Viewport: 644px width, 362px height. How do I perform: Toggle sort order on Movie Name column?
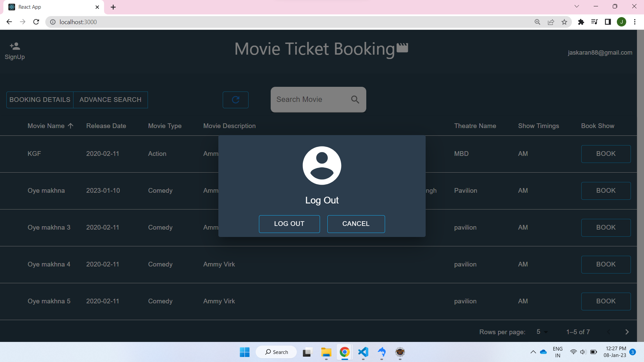[70, 126]
